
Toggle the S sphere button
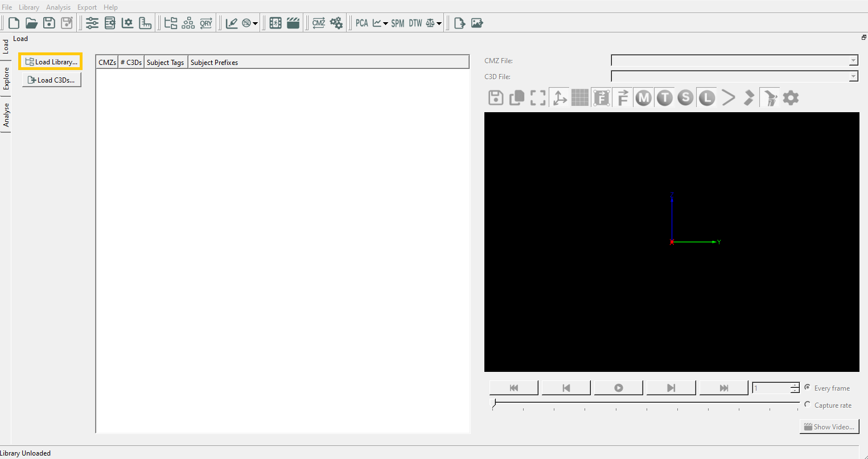click(x=686, y=98)
